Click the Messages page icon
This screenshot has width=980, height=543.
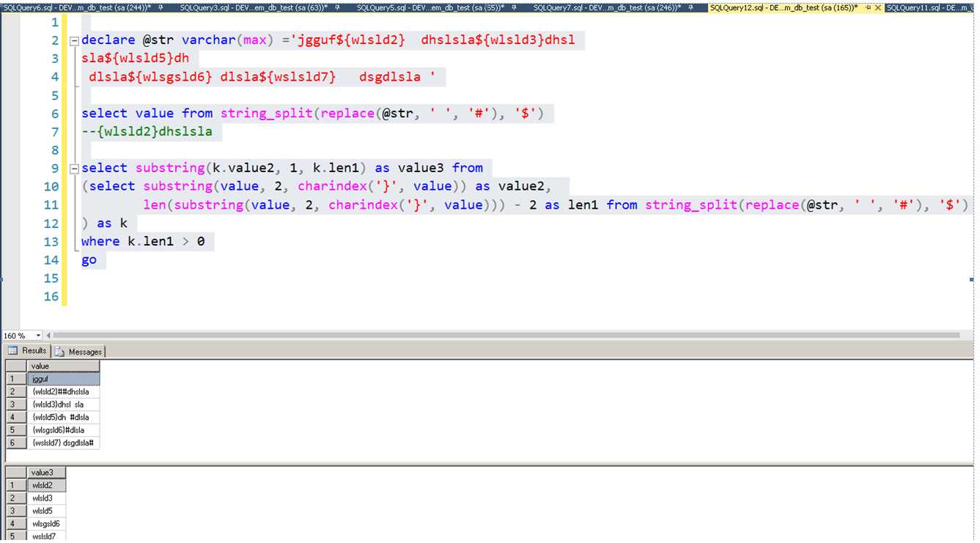coord(59,352)
